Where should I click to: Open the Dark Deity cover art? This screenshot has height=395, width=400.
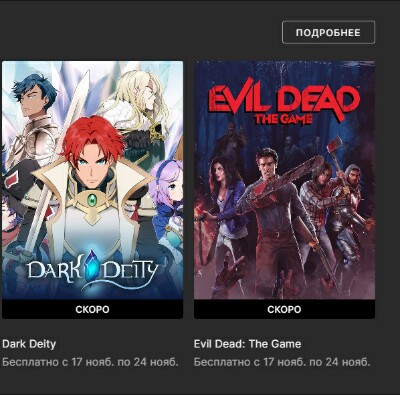click(92, 180)
